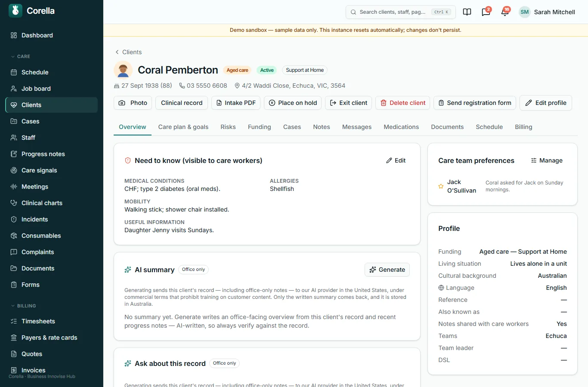This screenshot has width=588, height=387.
Task: Open the notifications bell icon
Action: (505, 12)
